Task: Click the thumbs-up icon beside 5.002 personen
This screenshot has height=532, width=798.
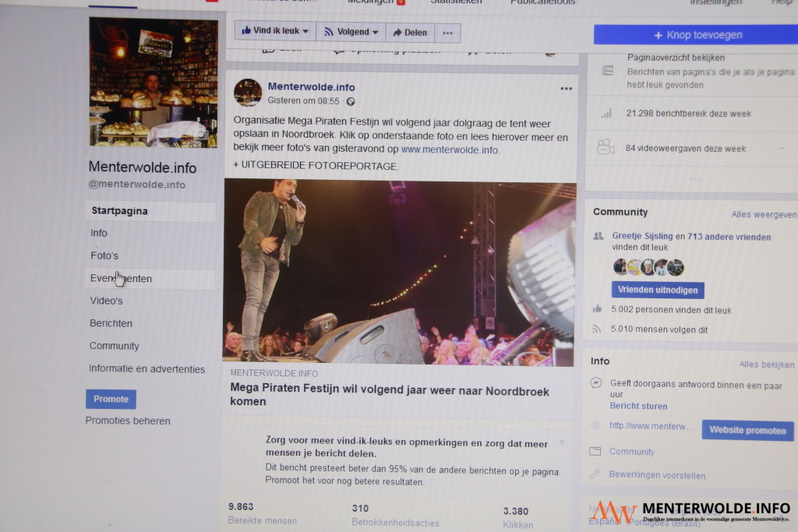Action: click(x=598, y=308)
